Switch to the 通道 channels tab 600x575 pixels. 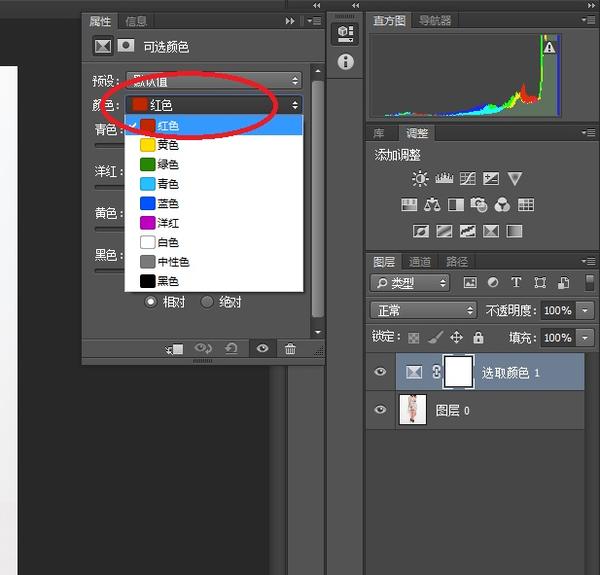click(419, 262)
